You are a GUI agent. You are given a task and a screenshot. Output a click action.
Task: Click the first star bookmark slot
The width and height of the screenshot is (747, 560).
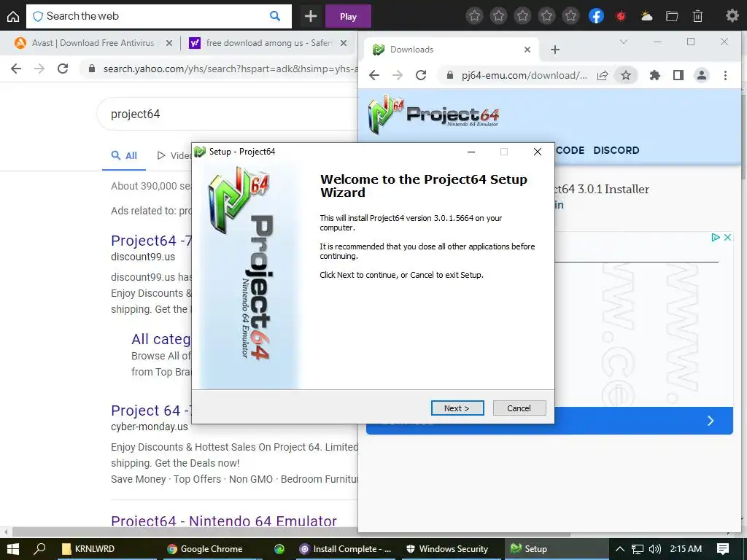point(474,16)
